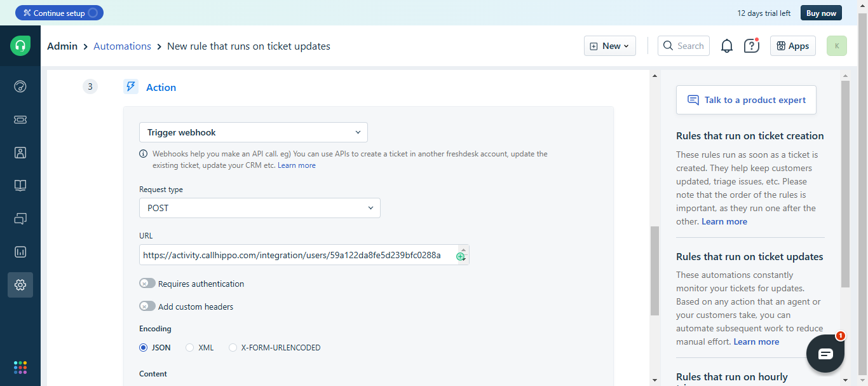Open the Tickets icon in sidebar
Screen dimensions: 868x386
pyautogui.click(x=20, y=120)
